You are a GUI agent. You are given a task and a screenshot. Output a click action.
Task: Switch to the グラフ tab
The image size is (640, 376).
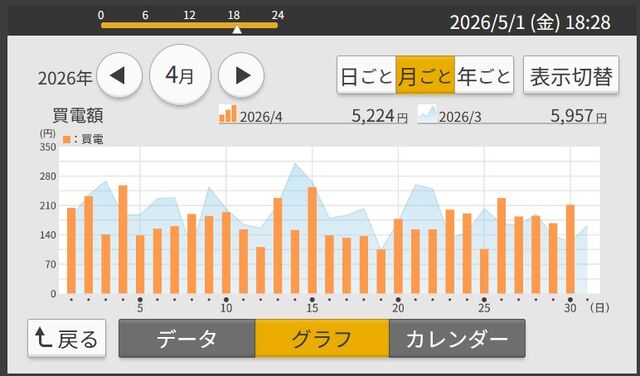tap(322, 338)
